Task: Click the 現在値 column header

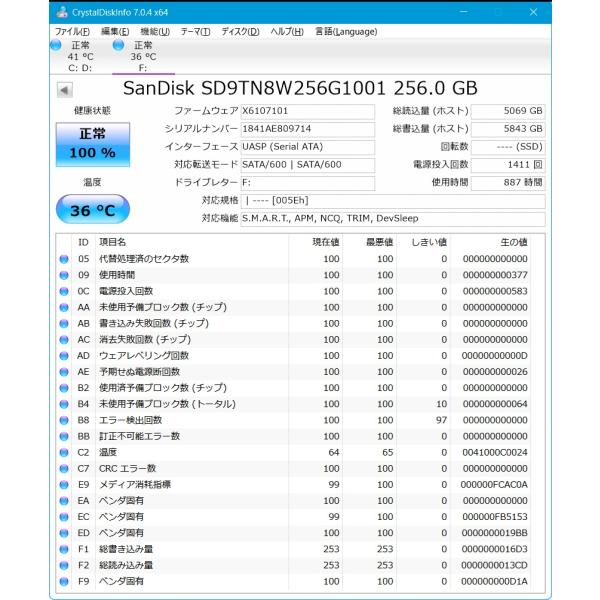Action: point(315,242)
